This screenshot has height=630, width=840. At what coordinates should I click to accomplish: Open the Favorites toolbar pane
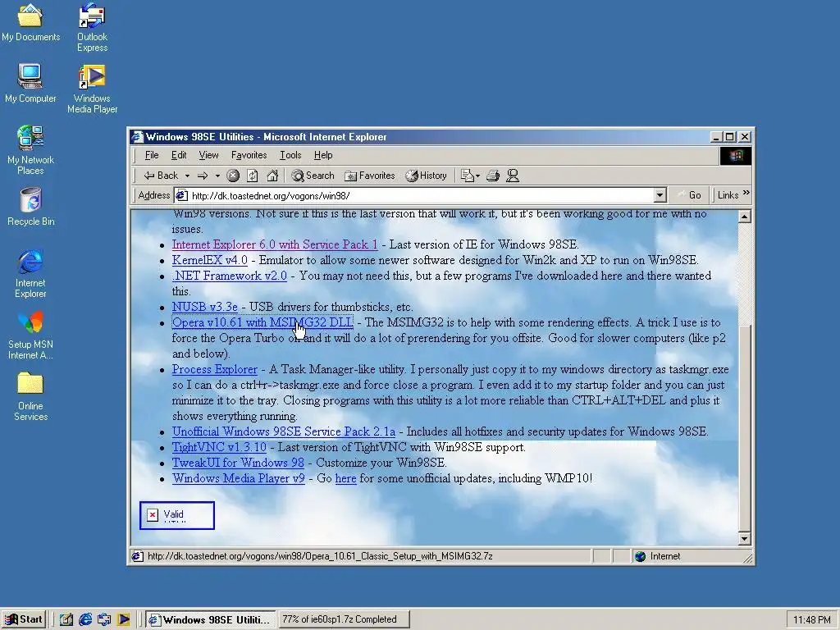click(x=370, y=176)
